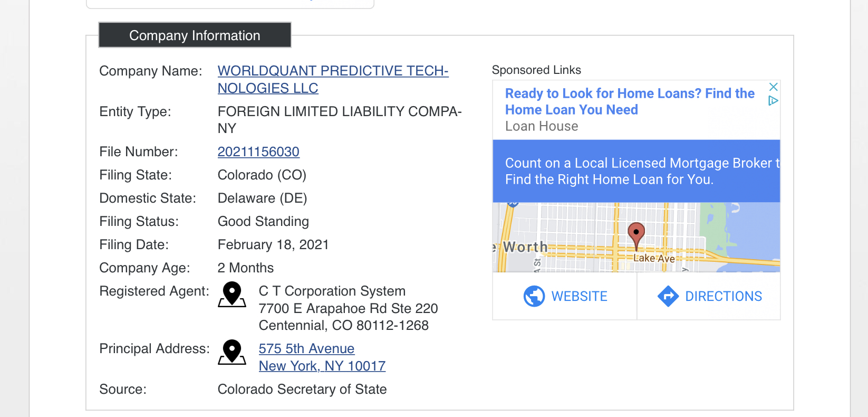Click 'Sponsored Links' label
Image resolution: width=868 pixels, height=417 pixels.
point(536,70)
